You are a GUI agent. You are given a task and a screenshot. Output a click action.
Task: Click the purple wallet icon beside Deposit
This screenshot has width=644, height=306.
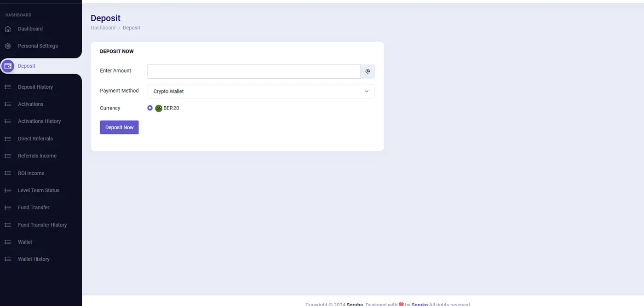pos(7,66)
